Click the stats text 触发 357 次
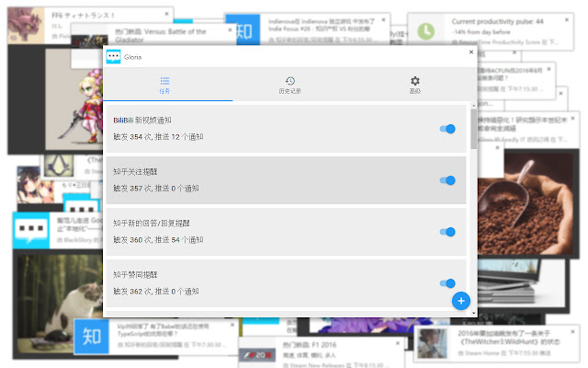Image resolution: width=588 pixels, height=368 pixels. [132, 188]
